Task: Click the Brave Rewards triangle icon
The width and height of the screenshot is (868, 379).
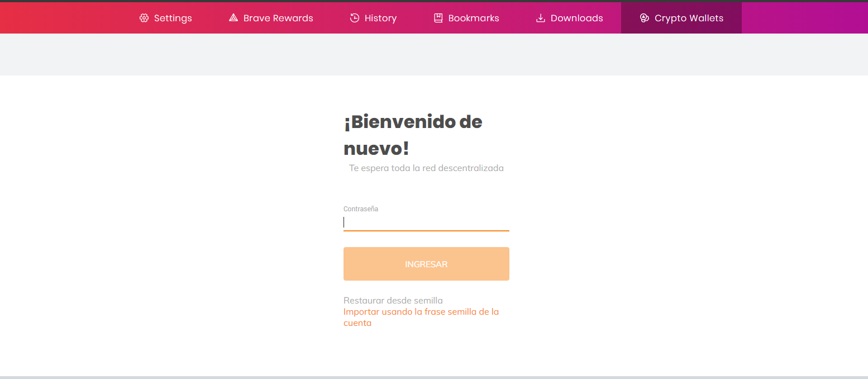Action: [233, 18]
